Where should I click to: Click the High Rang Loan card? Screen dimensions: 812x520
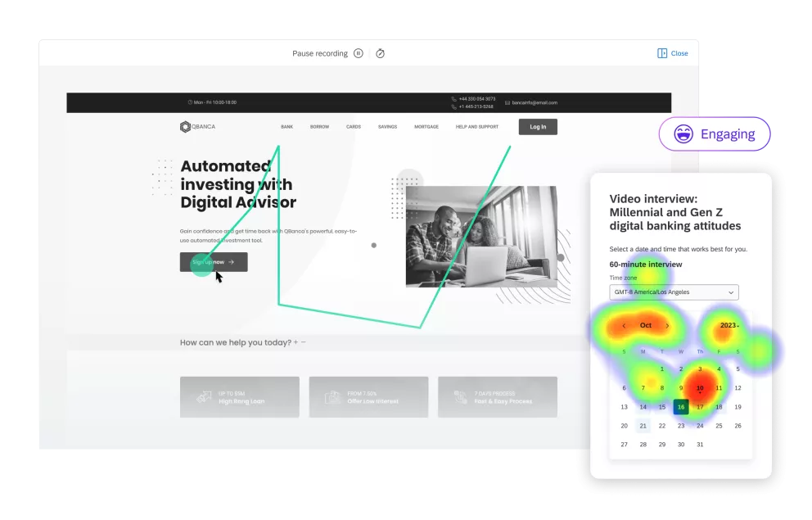click(240, 397)
